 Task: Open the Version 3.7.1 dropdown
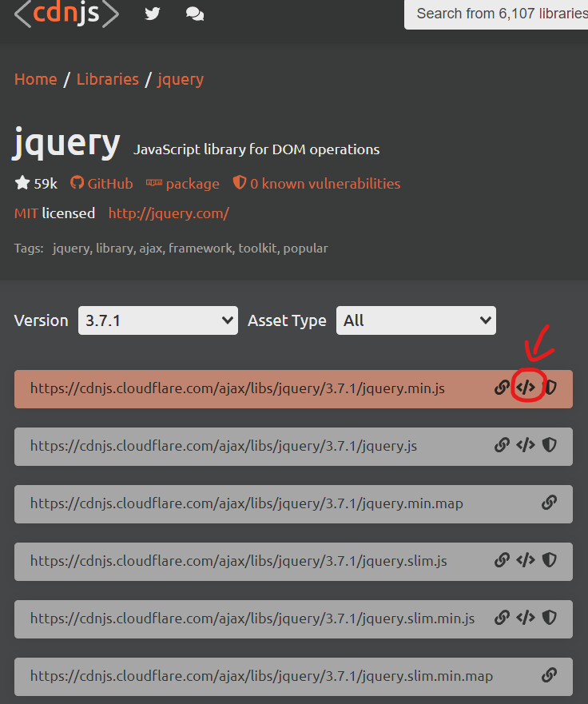[158, 320]
